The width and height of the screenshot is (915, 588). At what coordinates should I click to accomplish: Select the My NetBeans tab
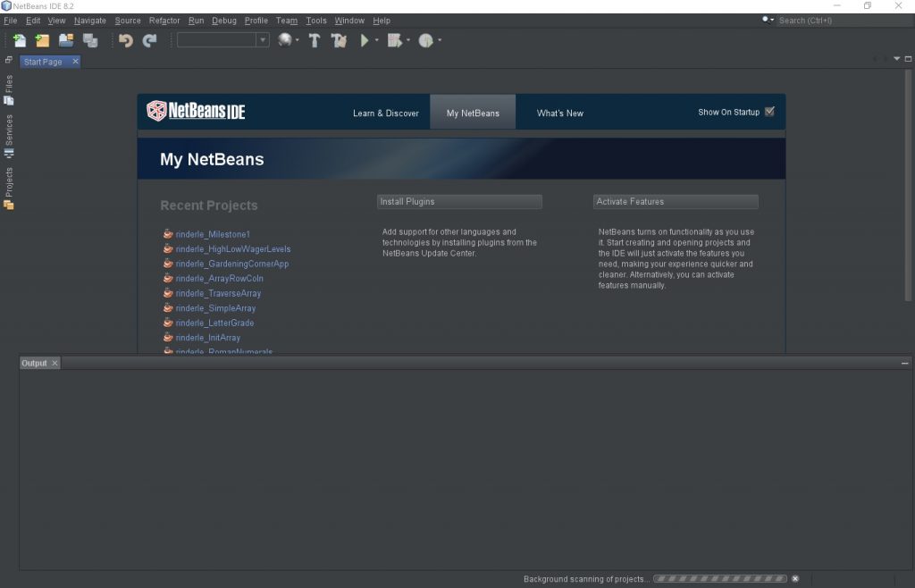pos(473,112)
